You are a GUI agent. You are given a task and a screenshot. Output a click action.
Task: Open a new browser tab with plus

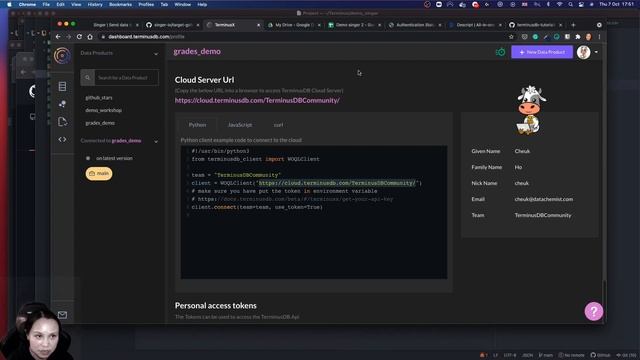pos(573,25)
